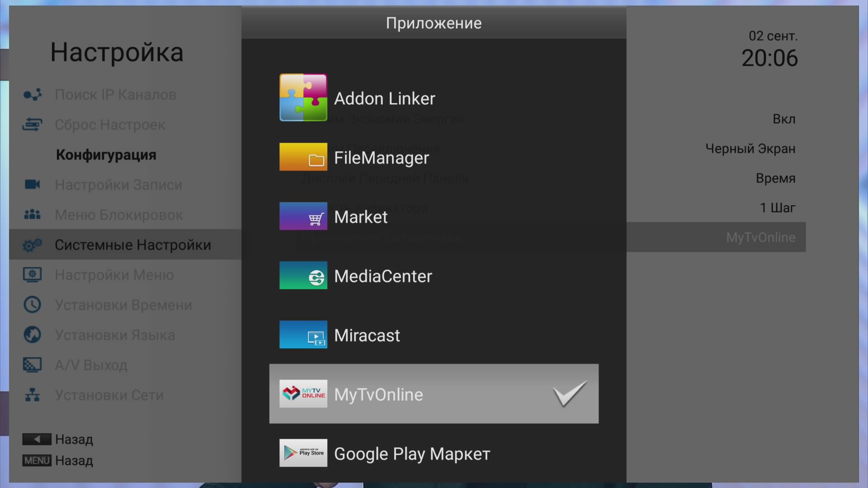Select FileManager app name
868x488 pixels.
point(382,158)
